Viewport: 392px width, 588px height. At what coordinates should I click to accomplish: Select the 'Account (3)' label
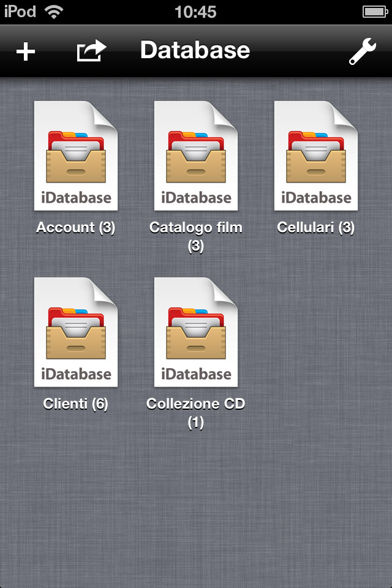[76, 228]
